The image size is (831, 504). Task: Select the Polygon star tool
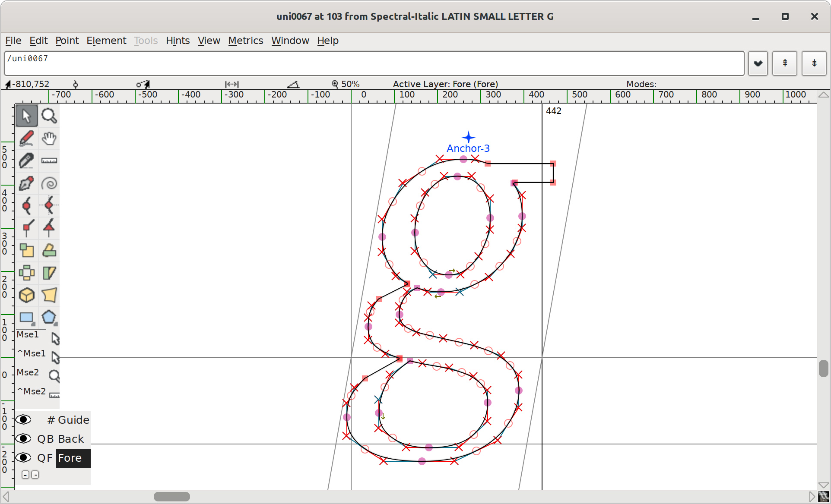49,318
